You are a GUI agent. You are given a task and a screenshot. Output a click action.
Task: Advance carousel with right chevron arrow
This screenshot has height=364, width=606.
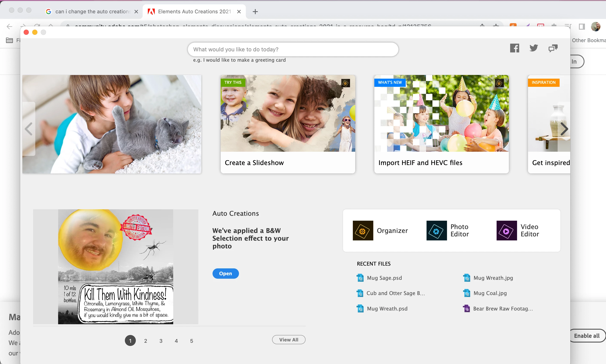pos(564,129)
